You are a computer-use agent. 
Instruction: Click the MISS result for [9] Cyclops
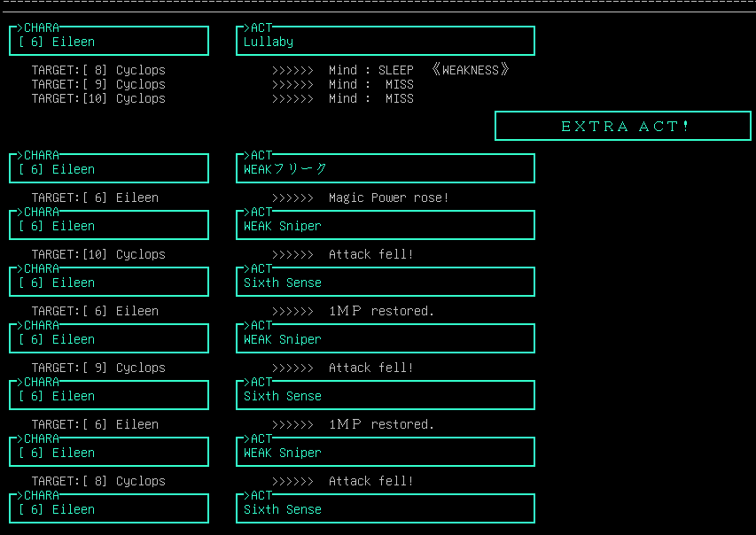(399, 84)
